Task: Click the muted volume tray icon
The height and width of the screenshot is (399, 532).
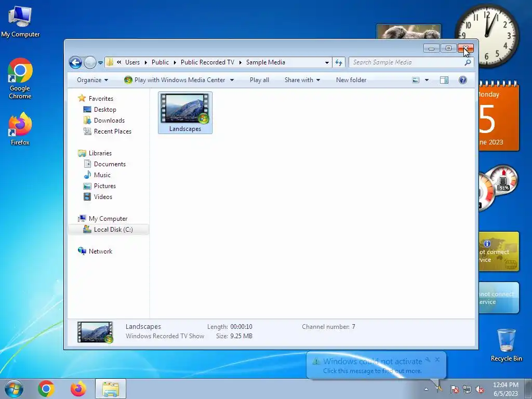Action: (480, 390)
